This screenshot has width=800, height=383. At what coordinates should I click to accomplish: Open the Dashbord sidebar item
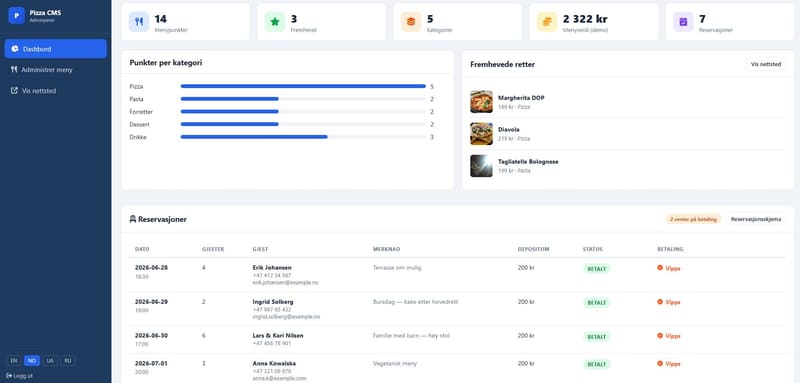[x=56, y=49]
